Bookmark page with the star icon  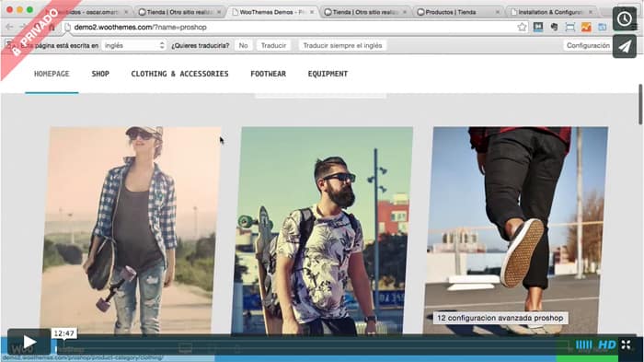[x=522, y=27]
